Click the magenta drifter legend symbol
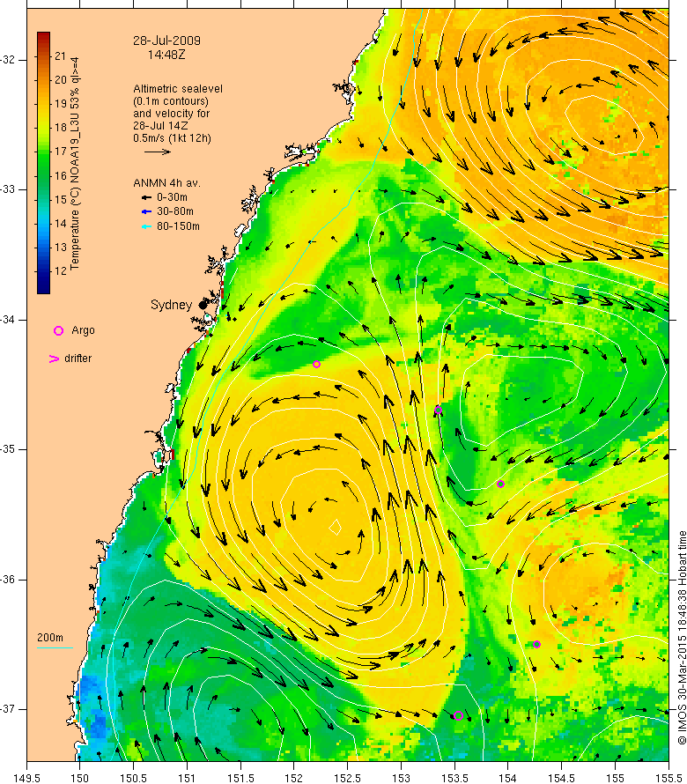 54,359
